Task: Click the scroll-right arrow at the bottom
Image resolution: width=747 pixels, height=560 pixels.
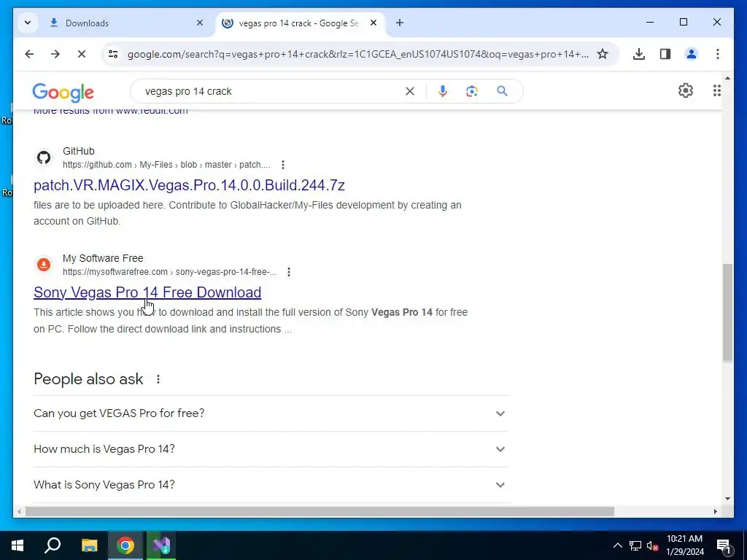Action: (x=715, y=512)
